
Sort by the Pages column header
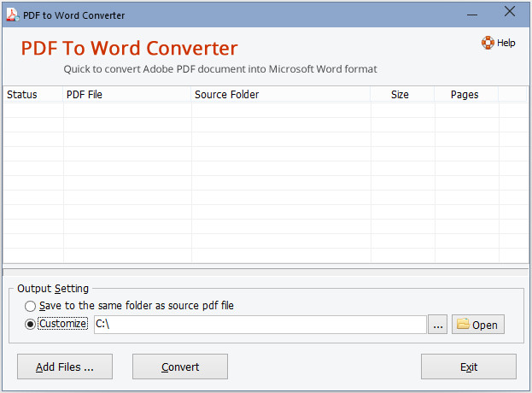pyautogui.click(x=466, y=94)
